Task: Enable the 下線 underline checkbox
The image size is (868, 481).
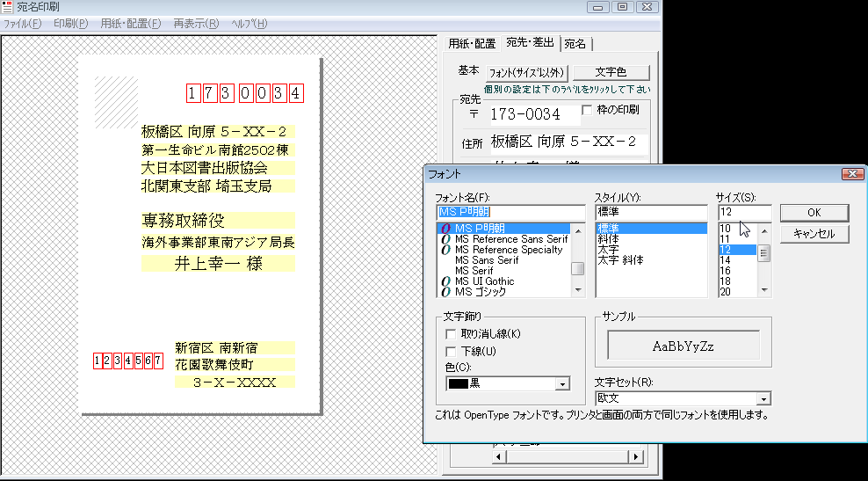Action: pos(452,352)
